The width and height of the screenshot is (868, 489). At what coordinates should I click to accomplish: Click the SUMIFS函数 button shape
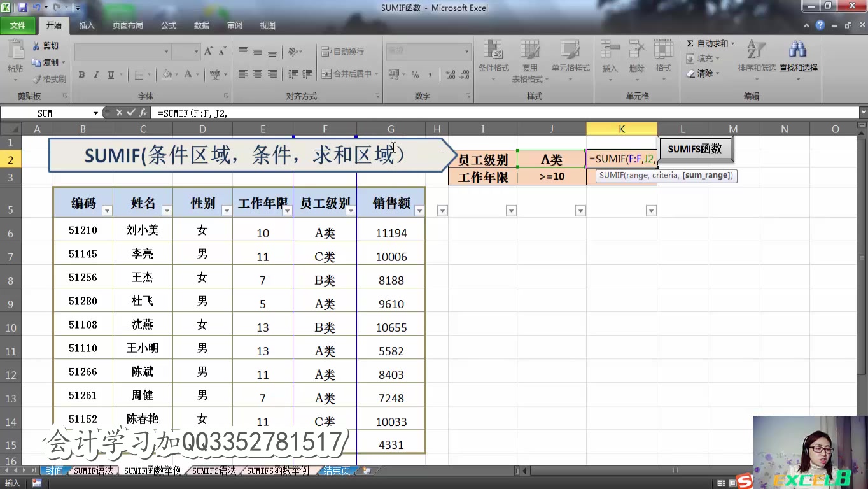tap(695, 149)
